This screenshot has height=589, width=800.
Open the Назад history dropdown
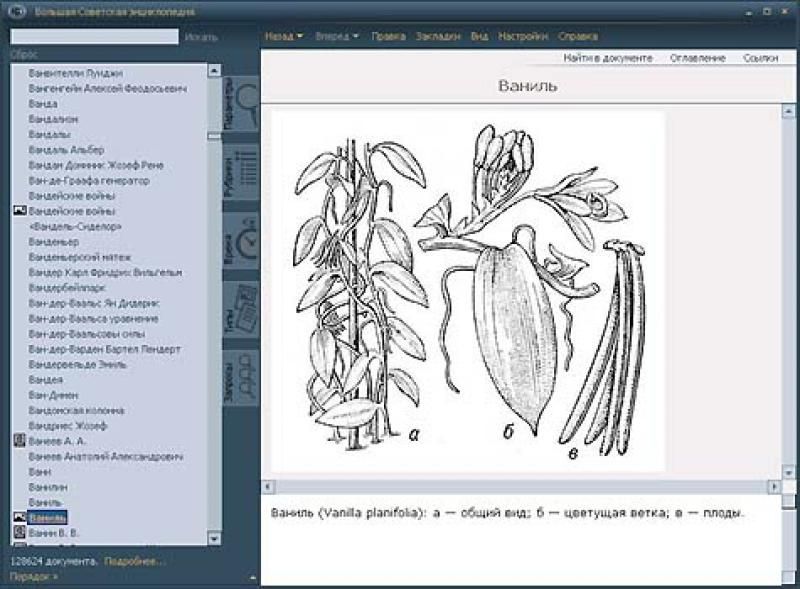tap(285, 37)
